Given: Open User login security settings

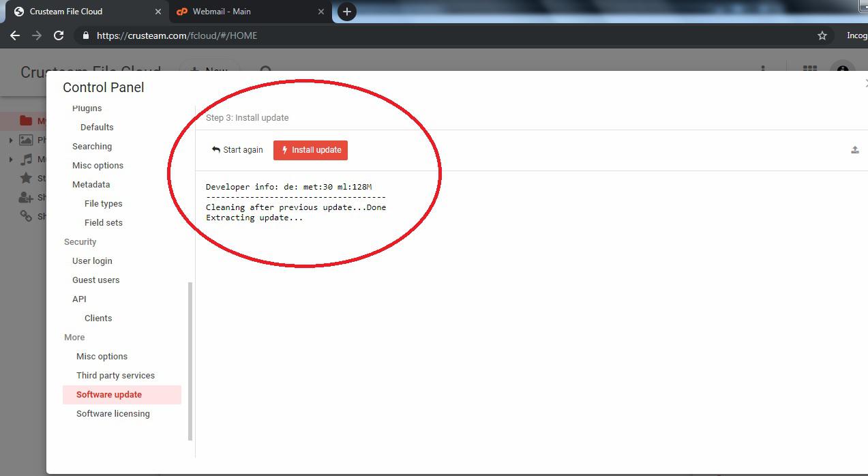Looking at the screenshot, I should [92, 261].
